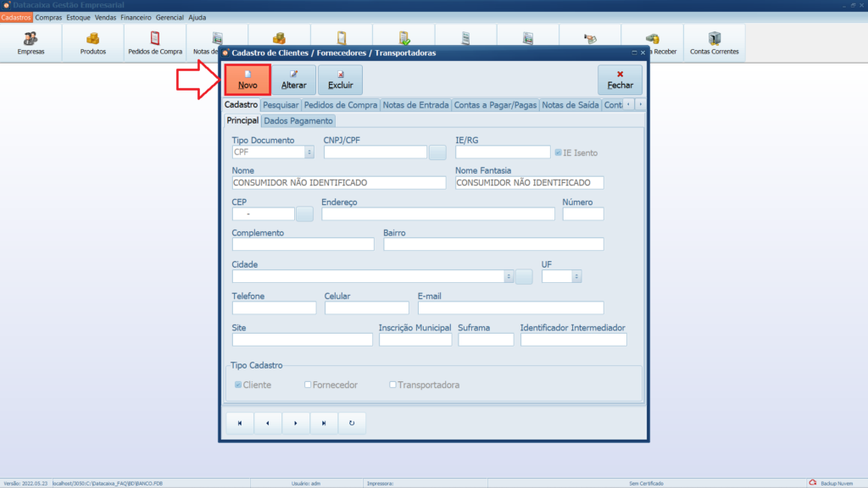Go to the previous record
The image size is (868, 488).
click(268, 423)
